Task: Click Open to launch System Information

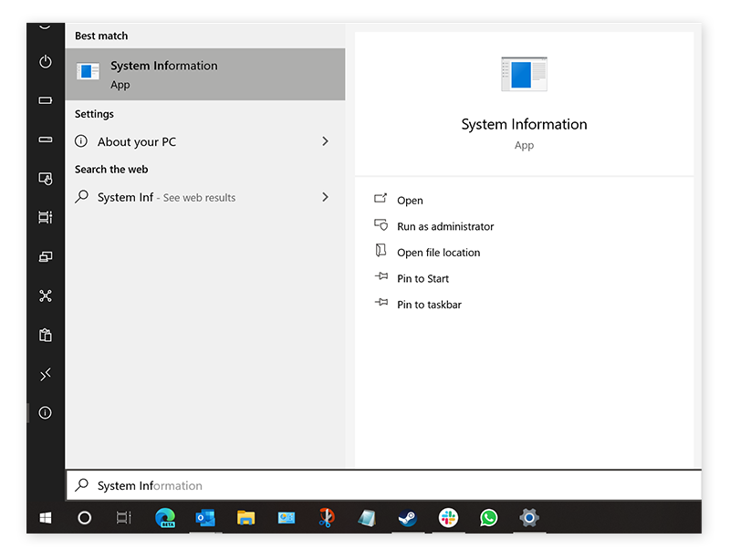Action: click(411, 200)
